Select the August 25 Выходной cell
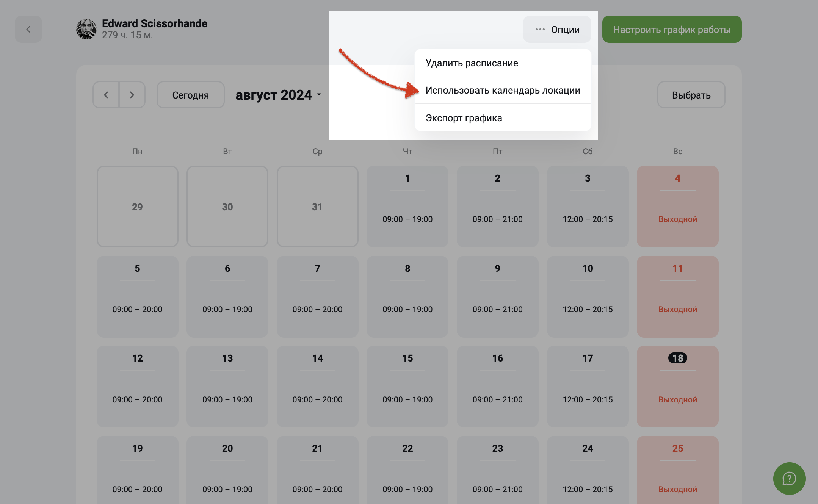Image resolution: width=818 pixels, height=504 pixels. tap(677, 470)
